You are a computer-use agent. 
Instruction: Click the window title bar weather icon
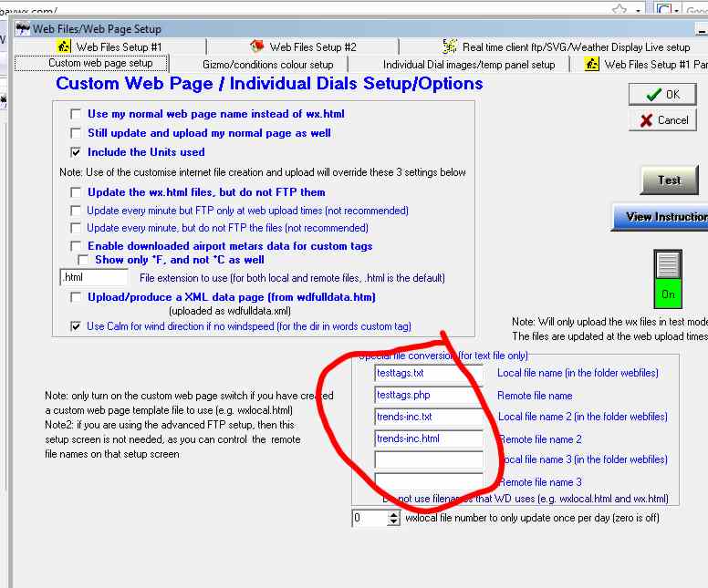(x=23, y=29)
